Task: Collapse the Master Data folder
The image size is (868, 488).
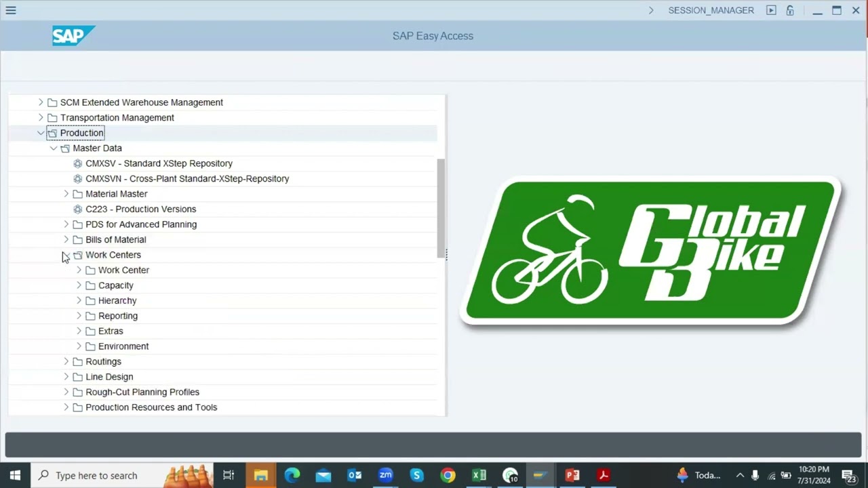Action: point(54,148)
